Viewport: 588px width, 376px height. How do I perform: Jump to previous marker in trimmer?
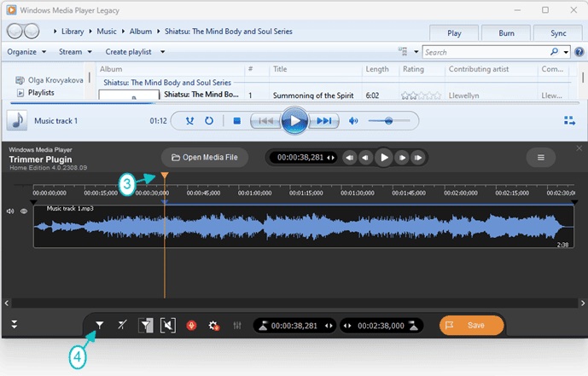[350, 158]
